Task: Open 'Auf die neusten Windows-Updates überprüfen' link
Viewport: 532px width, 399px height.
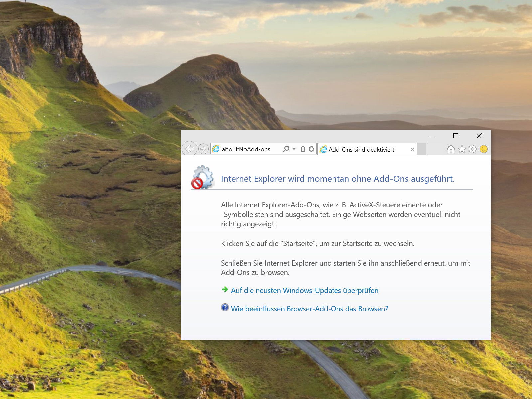Action: [x=305, y=290]
